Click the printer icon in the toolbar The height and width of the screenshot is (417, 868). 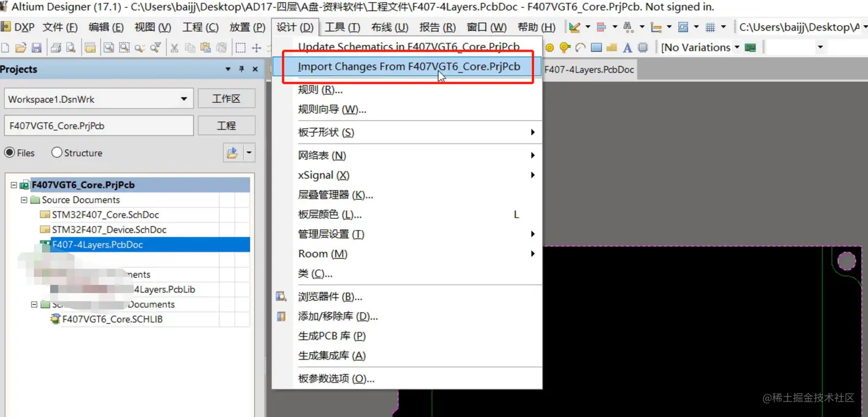(x=56, y=48)
